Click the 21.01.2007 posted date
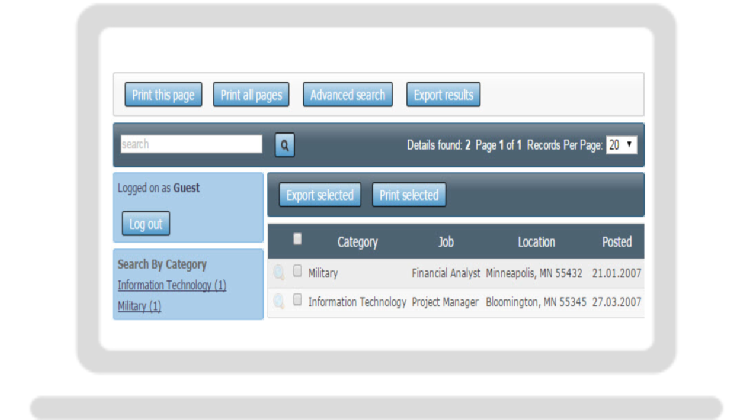Viewport: 750px width, 420px height. pyautogui.click(x=617, y=273)
